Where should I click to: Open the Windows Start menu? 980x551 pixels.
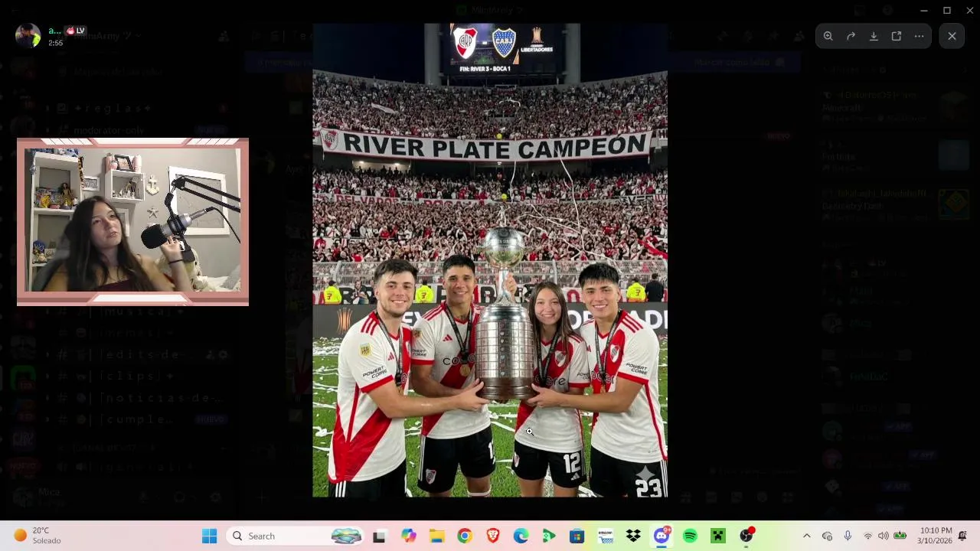209,536
